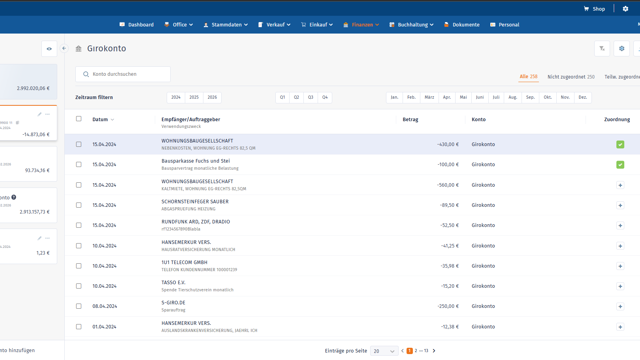The height and width of the screenshot is (360, 640).
Task: Select checkbox for 1U1 TELECOM row
Action: (79, 266)
